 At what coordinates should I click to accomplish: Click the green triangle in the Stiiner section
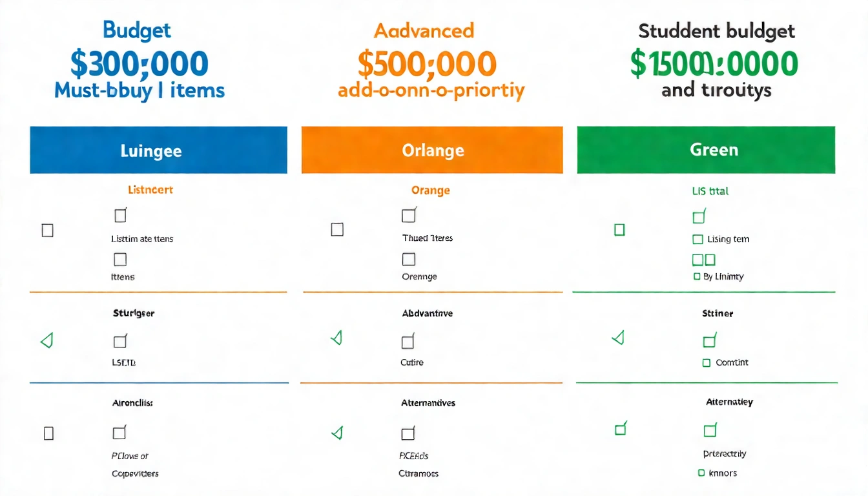click(619, 337)
